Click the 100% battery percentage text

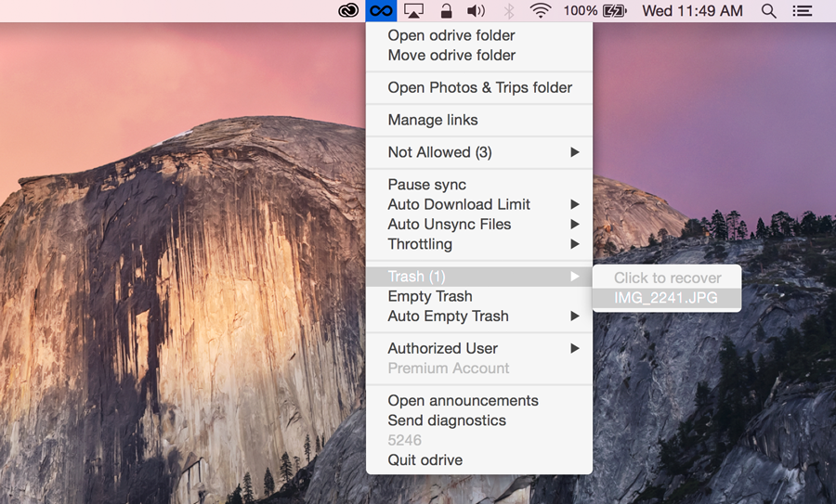pyautogui.click(x=580, y=10)
